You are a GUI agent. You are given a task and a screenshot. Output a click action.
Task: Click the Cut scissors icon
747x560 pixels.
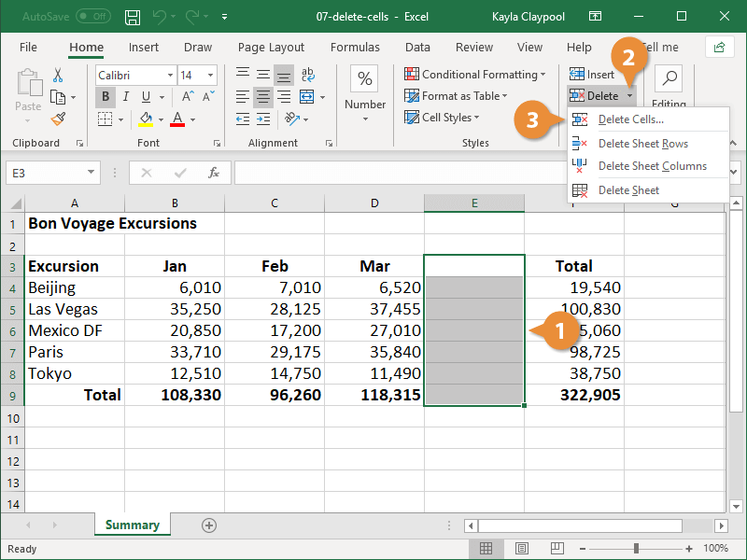(x=58, y=76)
